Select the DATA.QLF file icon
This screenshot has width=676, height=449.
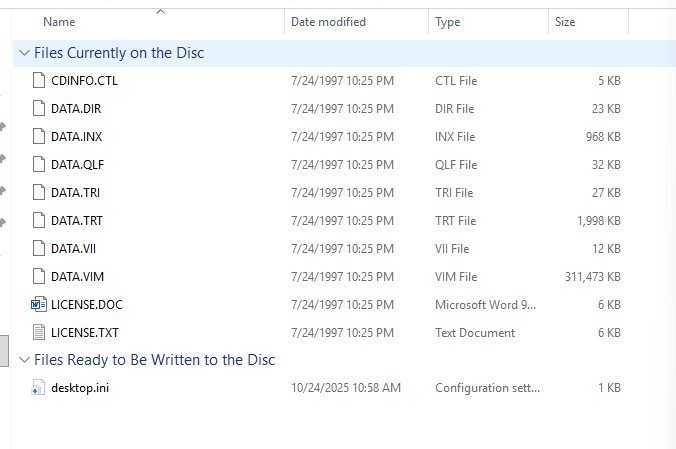point(39,164)
